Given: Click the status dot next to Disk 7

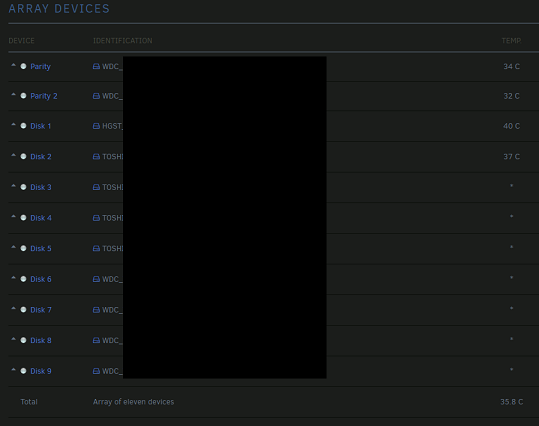Looking at the screenshot, I should click(23, 309).
